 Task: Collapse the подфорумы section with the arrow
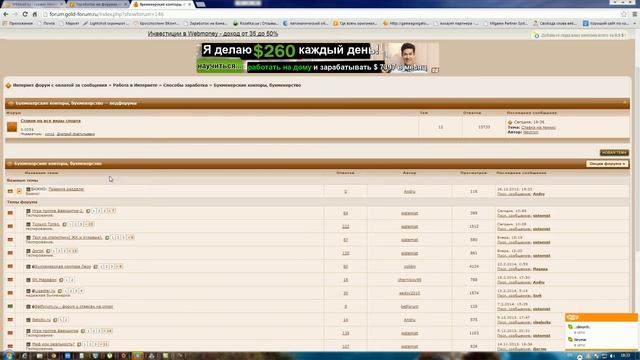click(x=624, y=103)
